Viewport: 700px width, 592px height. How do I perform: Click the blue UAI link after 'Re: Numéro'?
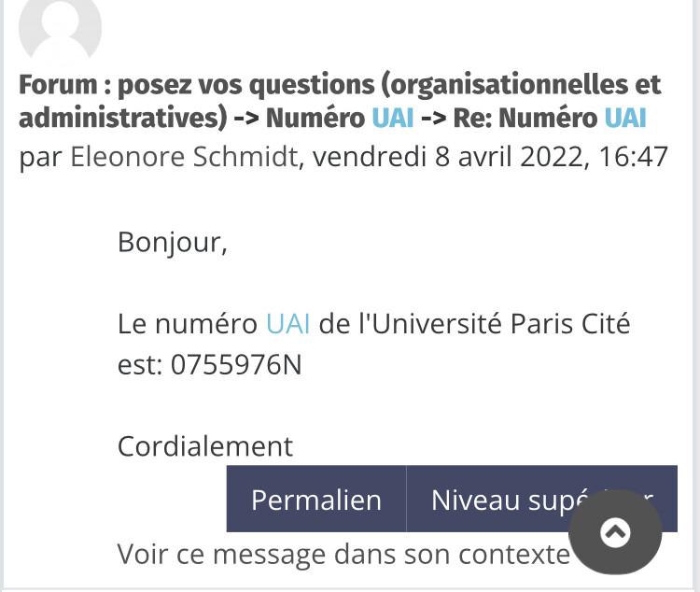click(x=625, y=119)
